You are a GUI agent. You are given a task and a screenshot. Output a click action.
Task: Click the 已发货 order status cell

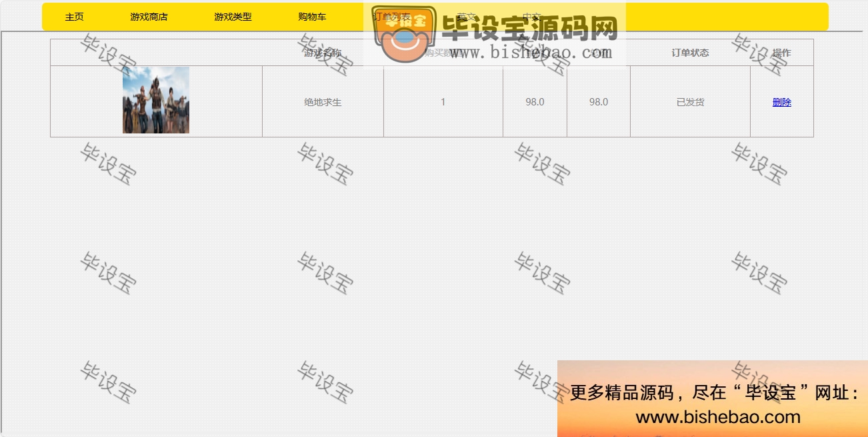pos(691,102)
